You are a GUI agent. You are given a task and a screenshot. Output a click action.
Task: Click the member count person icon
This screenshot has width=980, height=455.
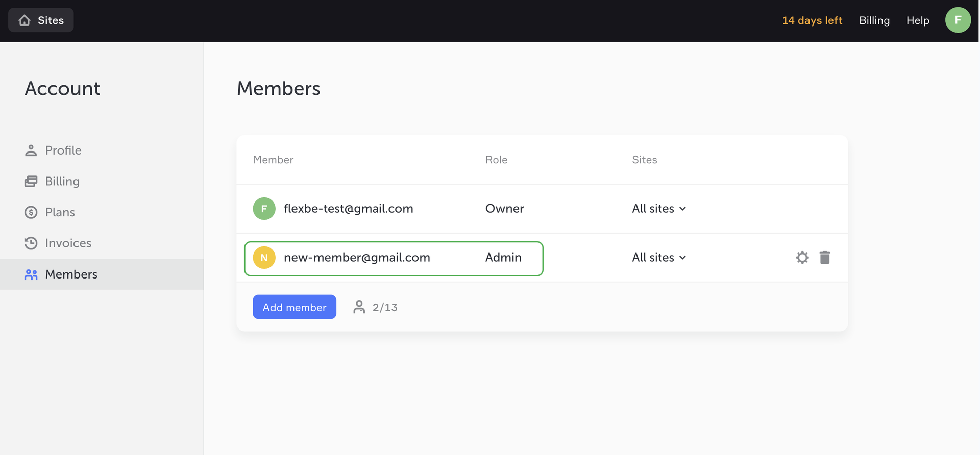[359, 307]
